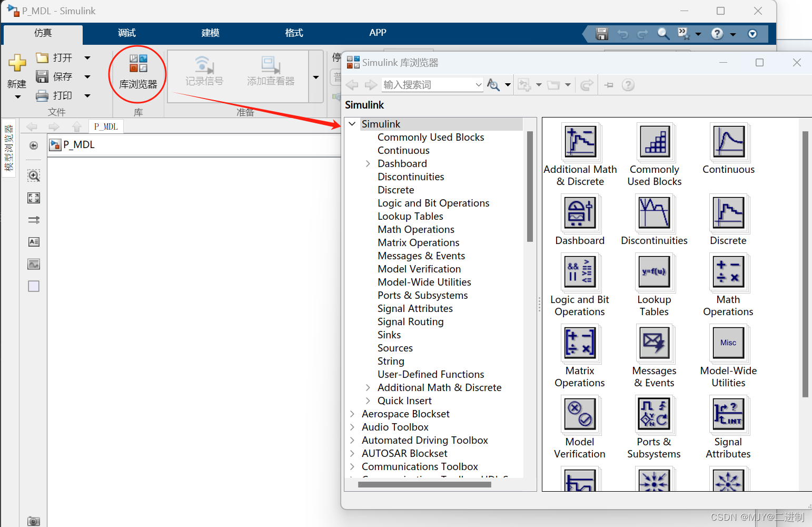This screenshot has width=812, height=527.
Task: Open the Math Operations library icon
Action: (x=729, y=271)
